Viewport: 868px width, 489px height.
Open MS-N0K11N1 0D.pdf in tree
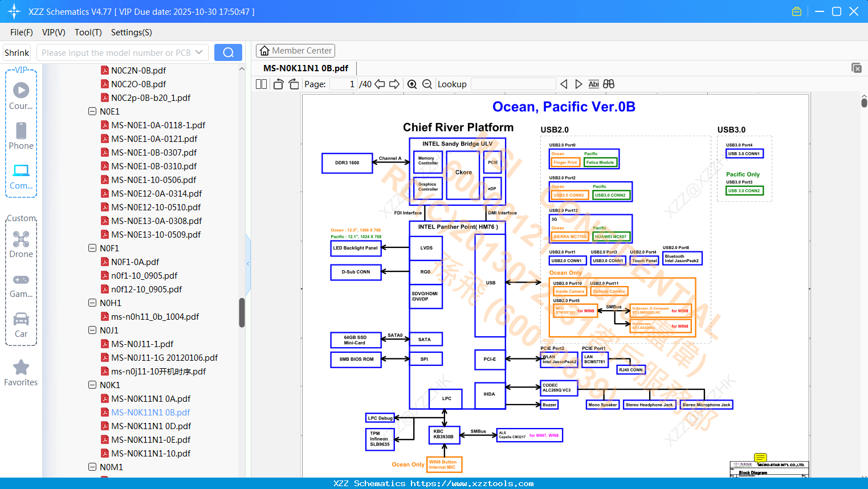[x=151, y=426]
